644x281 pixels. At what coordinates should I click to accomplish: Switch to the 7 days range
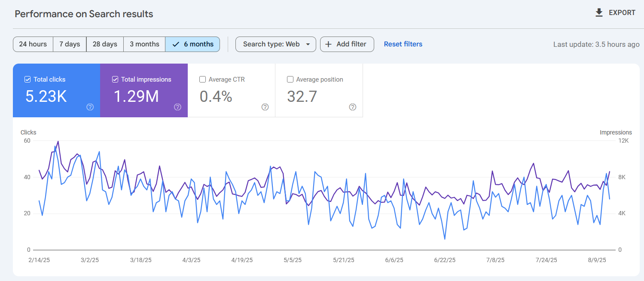70,44
